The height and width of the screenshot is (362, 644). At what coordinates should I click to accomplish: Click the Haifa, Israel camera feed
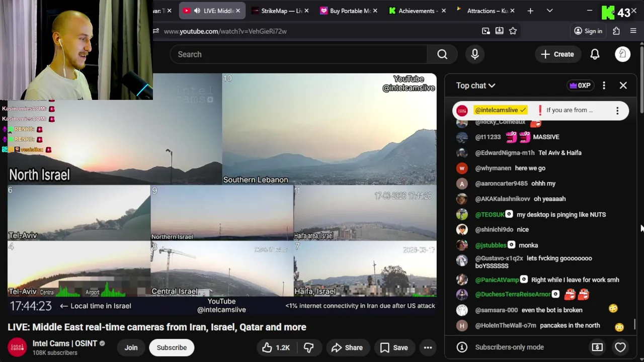pyautogui.click(x=365, y=269)
